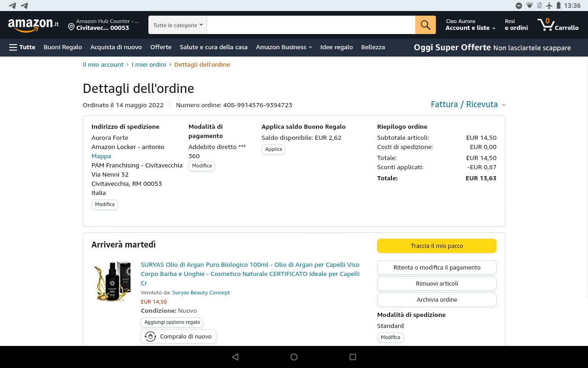The width and height of the screenshot is (588, 368).
Task: Open the Tutte le categorie search dropdown
Action: (178, 25)
